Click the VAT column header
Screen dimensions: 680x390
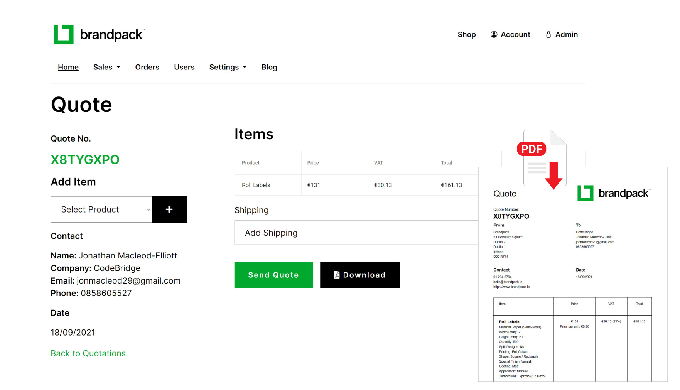coord(378,163)
